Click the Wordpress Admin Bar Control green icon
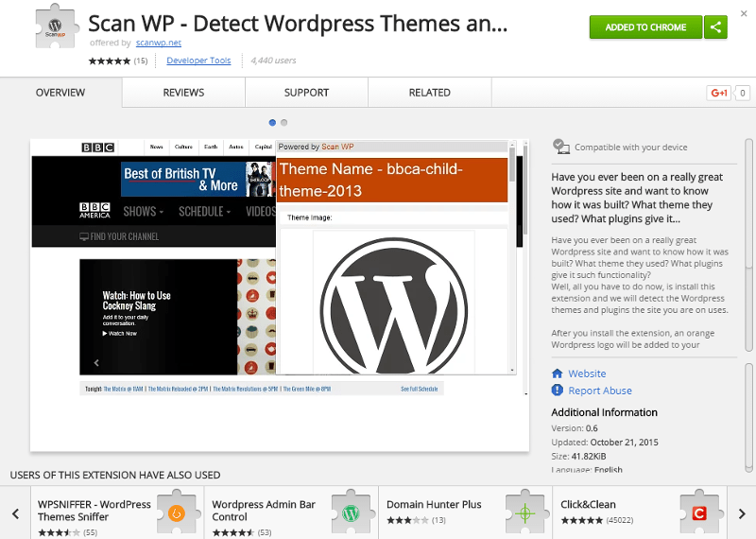756x539 pixels. (351, 513)
